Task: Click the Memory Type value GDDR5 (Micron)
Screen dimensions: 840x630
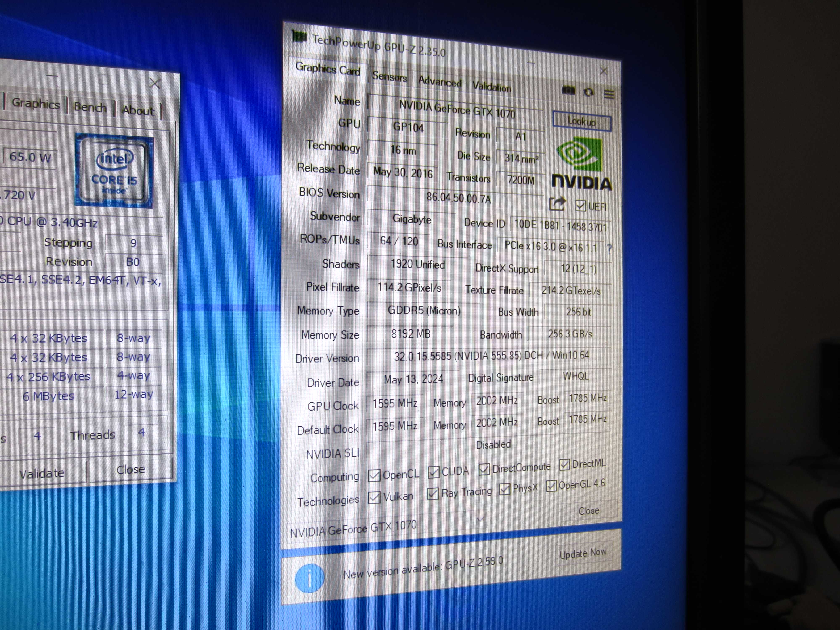Action: point(424,311)
